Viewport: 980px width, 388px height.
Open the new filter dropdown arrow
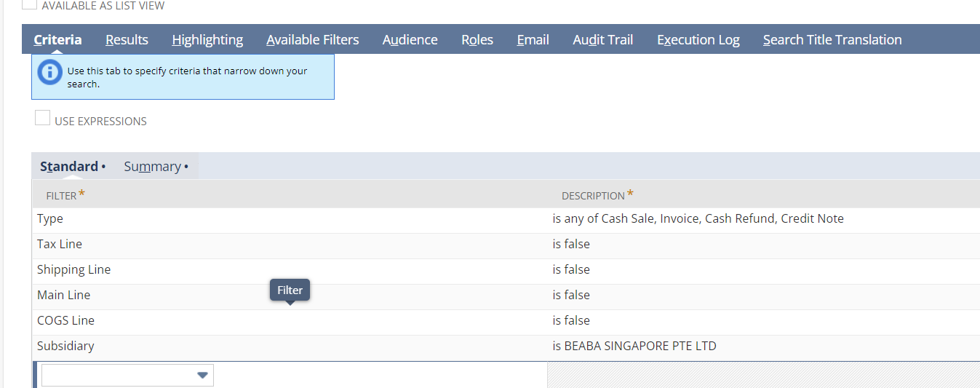203,375
